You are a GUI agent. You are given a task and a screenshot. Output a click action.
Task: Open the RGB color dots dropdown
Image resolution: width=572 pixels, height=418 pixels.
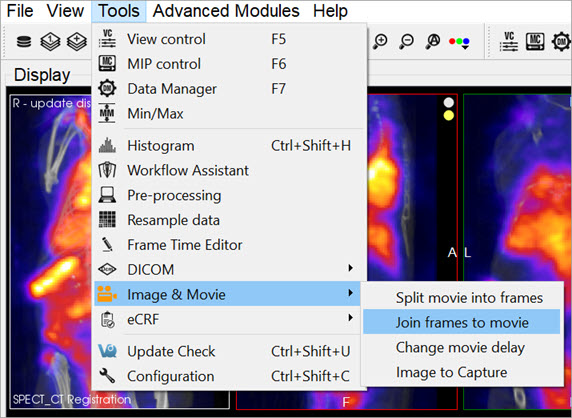point(459,42)
